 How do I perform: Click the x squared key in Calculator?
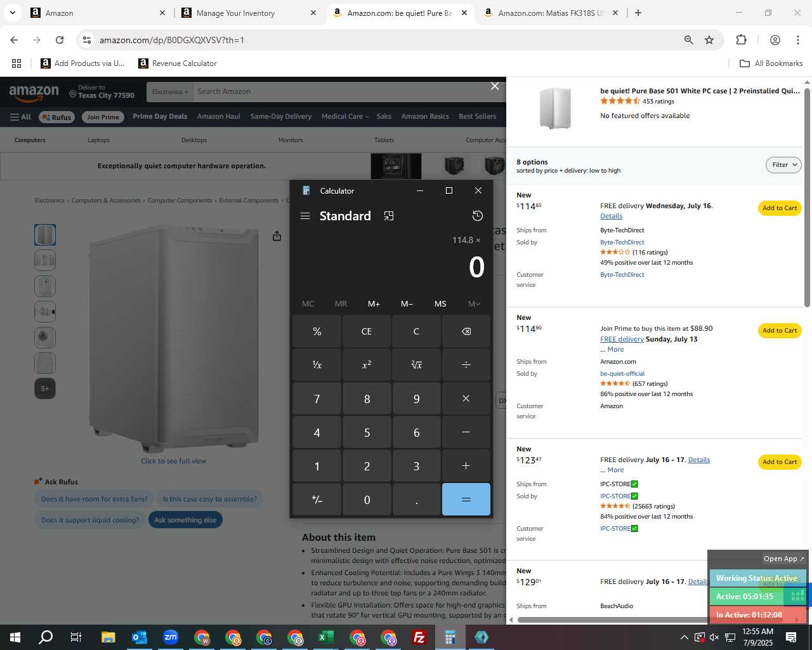pyautogui.click(x=367, y=365)
